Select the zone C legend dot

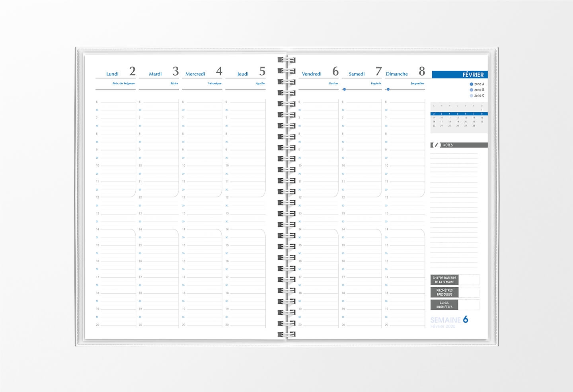[x=472, y=96]
